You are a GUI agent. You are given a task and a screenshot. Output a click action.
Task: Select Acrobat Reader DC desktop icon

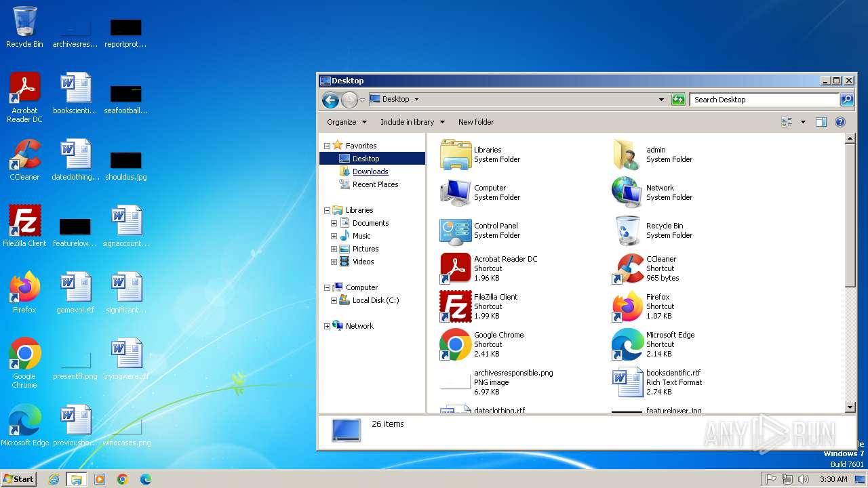pos(24,98)
